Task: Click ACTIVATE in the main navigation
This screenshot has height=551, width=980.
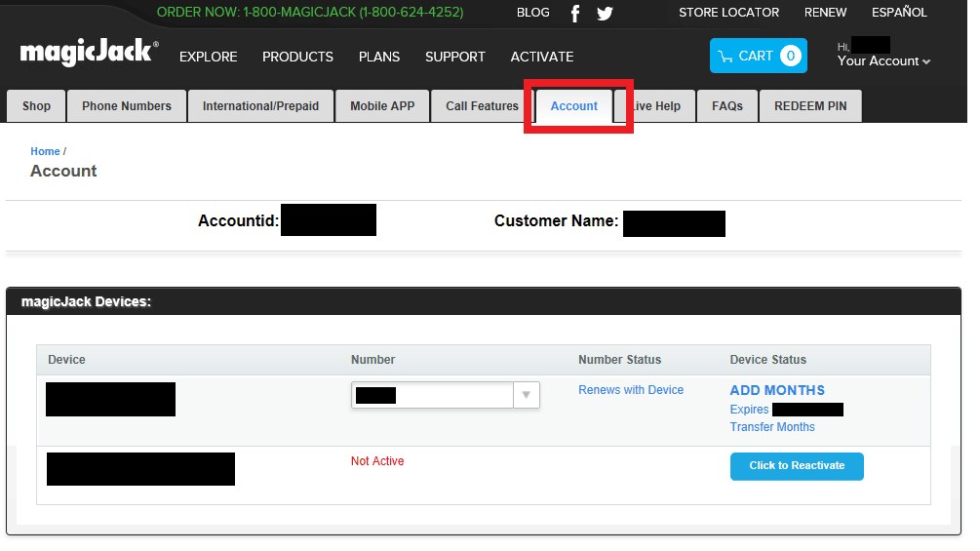Action: [x=542, y=57]
